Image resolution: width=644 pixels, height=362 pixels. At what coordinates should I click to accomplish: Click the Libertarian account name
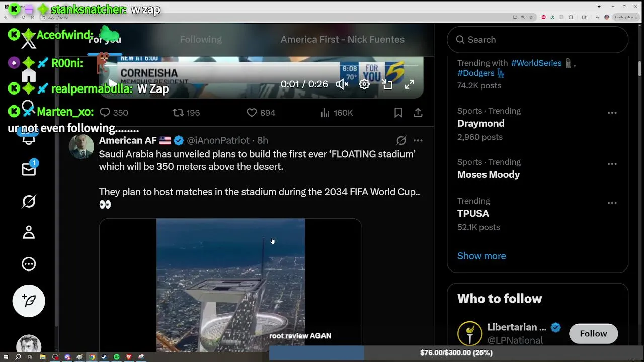click(x=517, y=327)
